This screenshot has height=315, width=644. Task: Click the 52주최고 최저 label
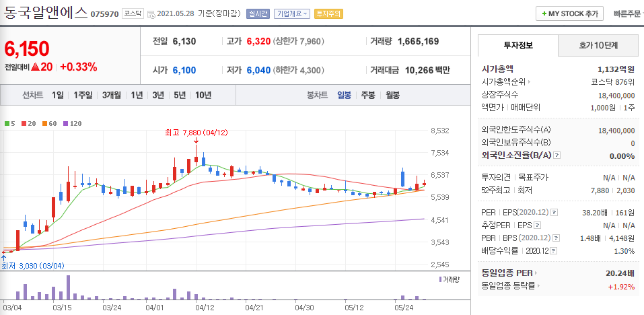tap(507, 190)
